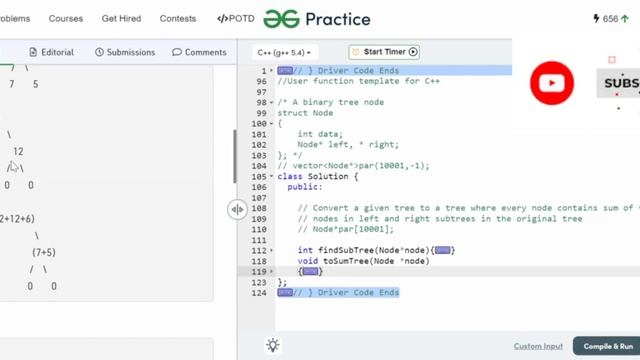Click the folded code marker after findSubTree
The image size is (640, 360).
[442, 250]
